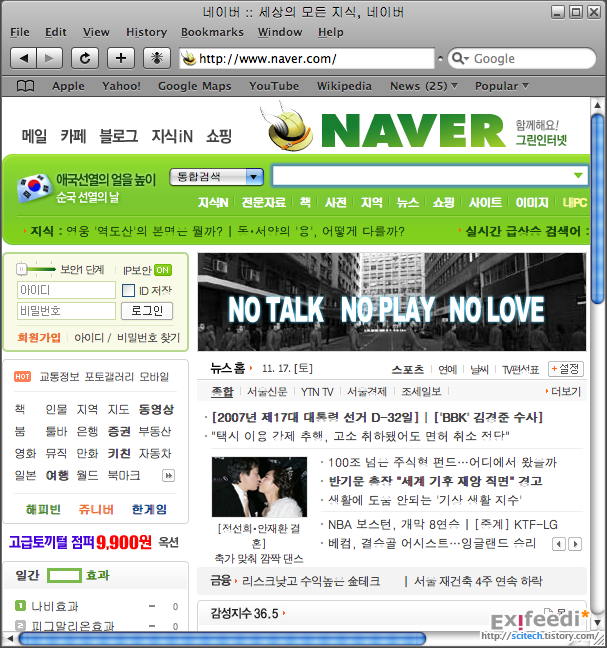Image resolution: width=607 pixels, height=648 pixels.
Task: Open the History menu
Action: [147, 32]
